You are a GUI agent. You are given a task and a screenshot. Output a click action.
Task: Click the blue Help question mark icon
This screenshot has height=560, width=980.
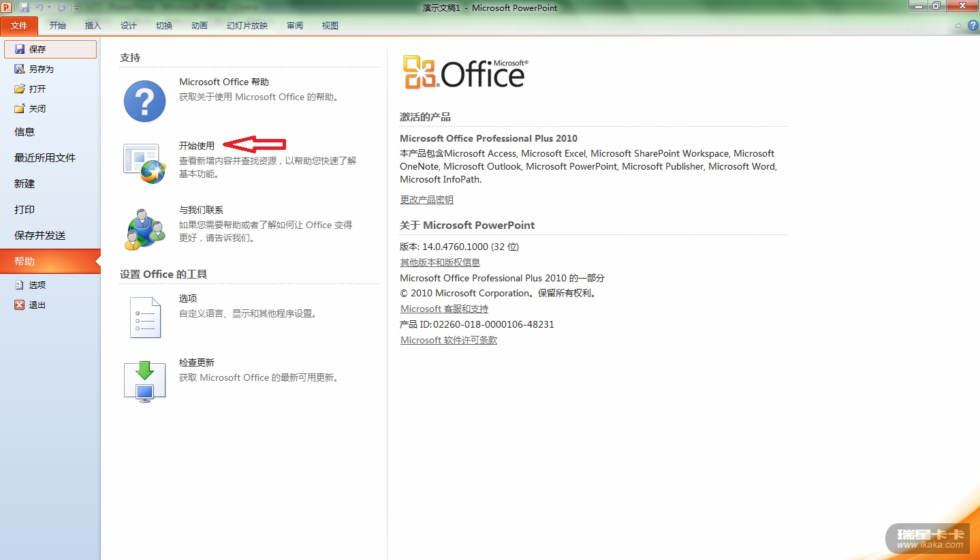click(x=973, y=25)
